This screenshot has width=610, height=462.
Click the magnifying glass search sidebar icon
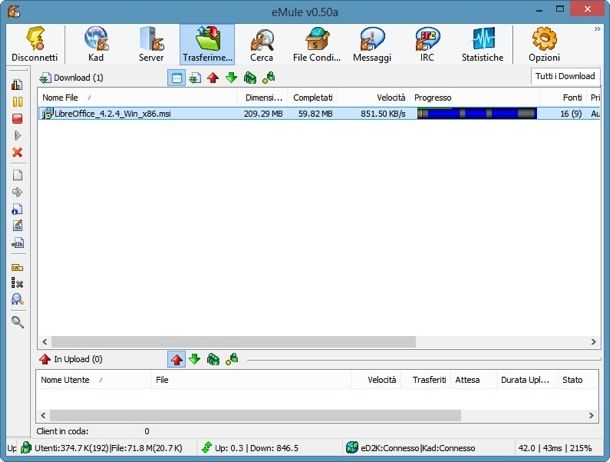[17, 322]
